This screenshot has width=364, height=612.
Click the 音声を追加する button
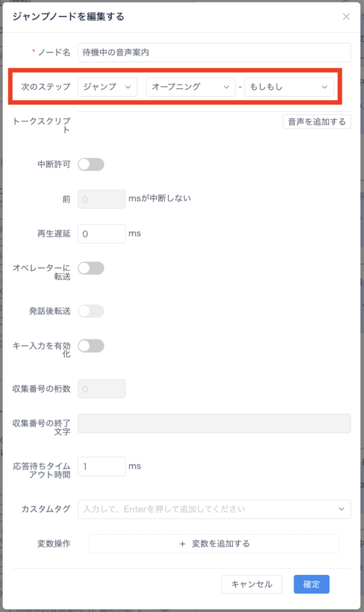pyautogui.click(x=317, y=122)
